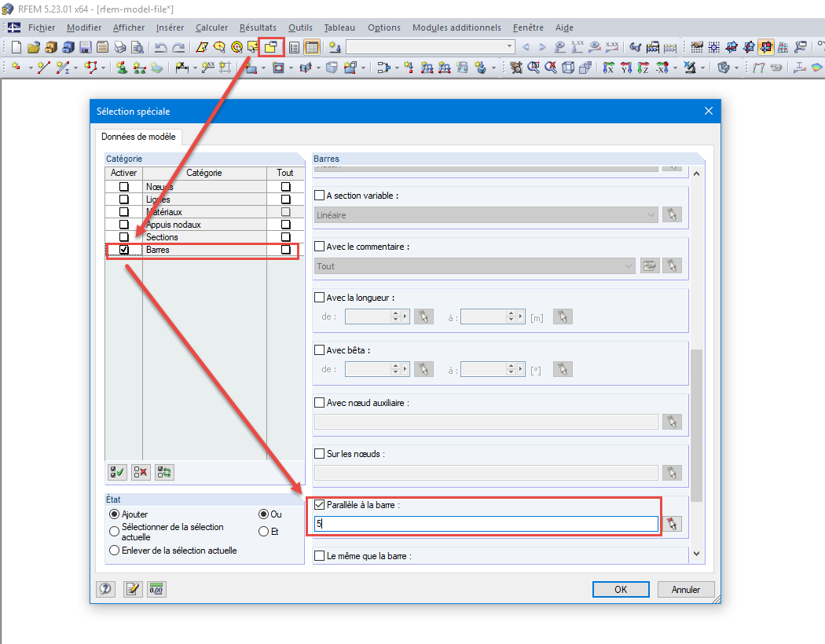
Task: Click the Print icon in the toolbar
Action: tap(120, 47)
